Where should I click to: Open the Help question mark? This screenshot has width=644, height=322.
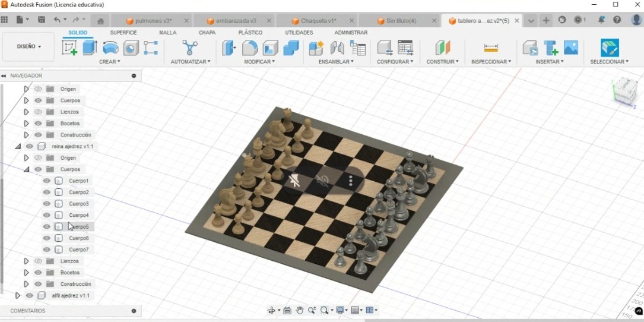617,20
